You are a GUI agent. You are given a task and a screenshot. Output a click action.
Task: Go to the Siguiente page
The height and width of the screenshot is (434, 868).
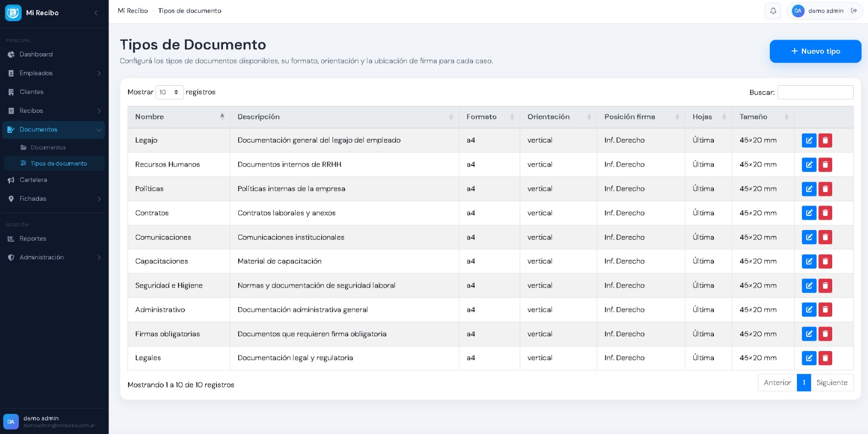(832, 383)
